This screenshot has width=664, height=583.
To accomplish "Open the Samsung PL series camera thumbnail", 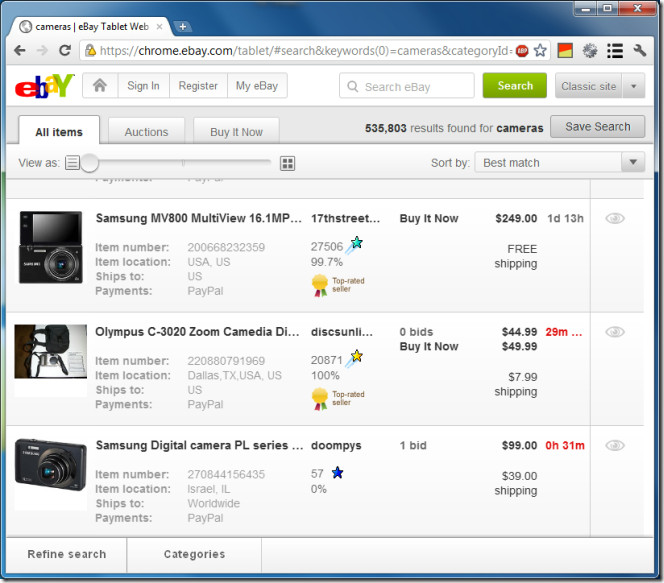I will click(51, 465).
